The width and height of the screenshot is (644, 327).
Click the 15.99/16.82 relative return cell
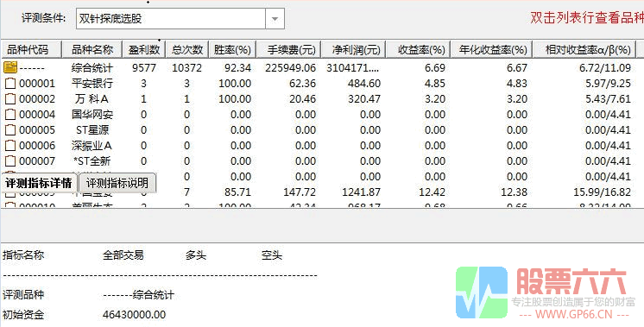point(602,192)
